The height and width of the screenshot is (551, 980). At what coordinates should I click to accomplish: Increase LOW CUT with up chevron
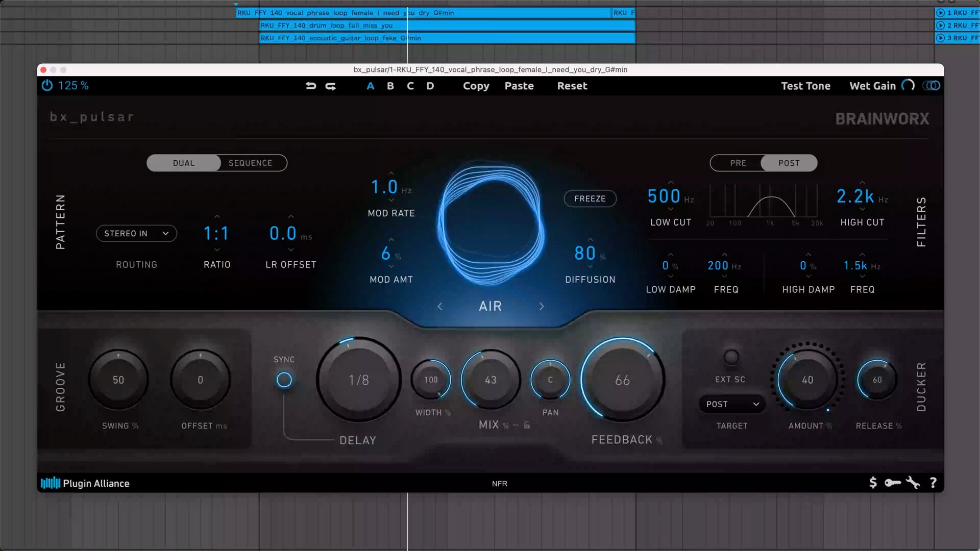(671, 183)
